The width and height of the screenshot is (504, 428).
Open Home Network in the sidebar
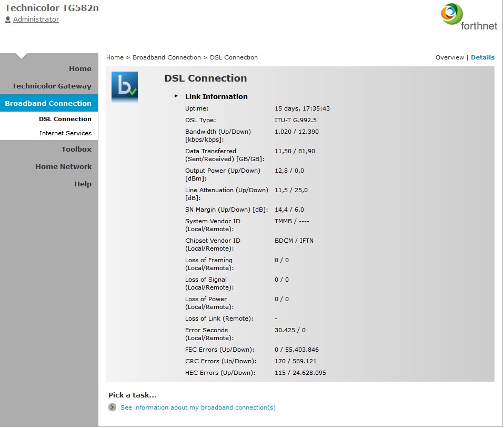pyautogui.click(x=63, y=166)
